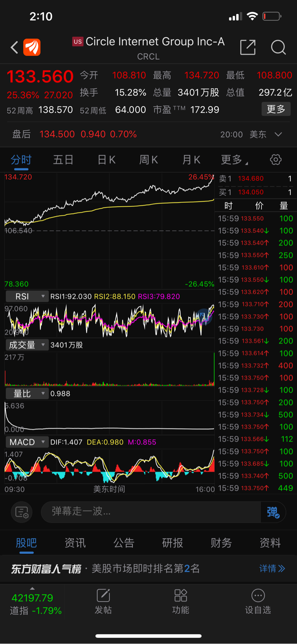Tap the 52周高 138.570 value

point(56,110)
